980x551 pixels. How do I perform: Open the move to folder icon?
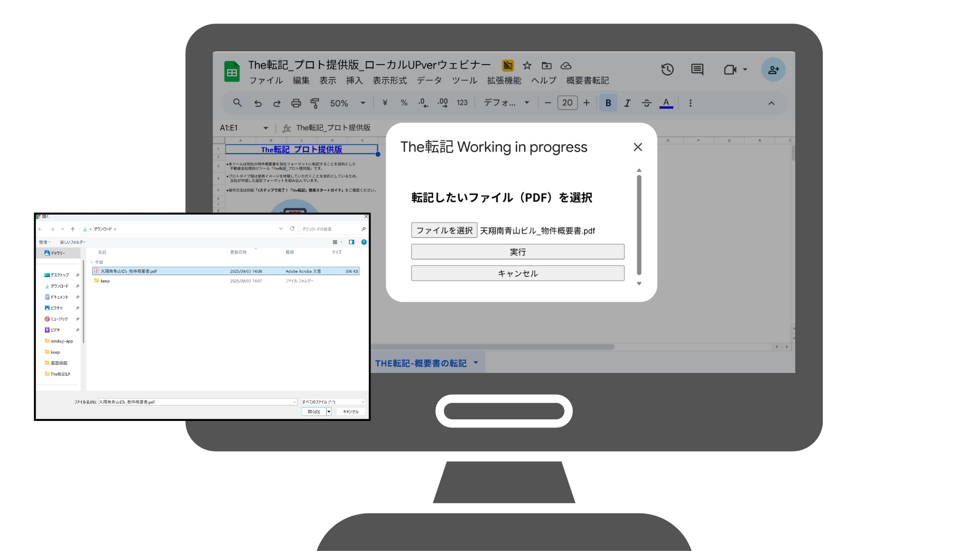coord(547,65)
